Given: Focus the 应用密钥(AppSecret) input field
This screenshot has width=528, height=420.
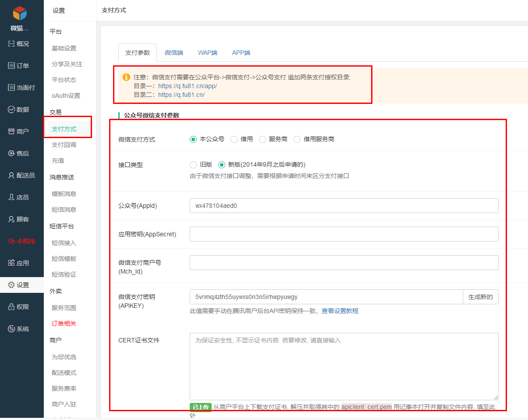Looking at the screenshot, I should click(x=344, y=234).
